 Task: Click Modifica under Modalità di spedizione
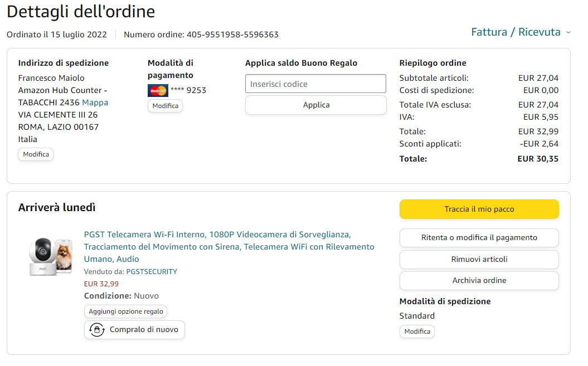click(x=417, y=331)
